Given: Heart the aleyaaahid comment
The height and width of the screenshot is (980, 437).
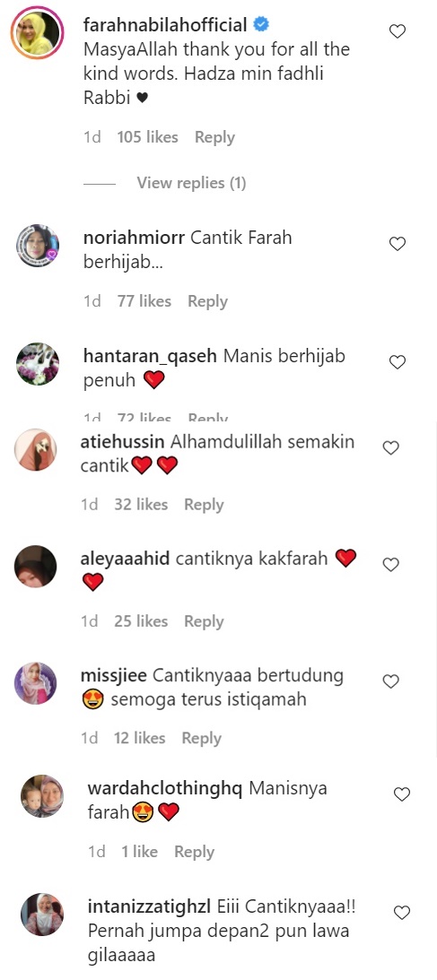Looking at the screenshot, I should (x=390, y=564).
